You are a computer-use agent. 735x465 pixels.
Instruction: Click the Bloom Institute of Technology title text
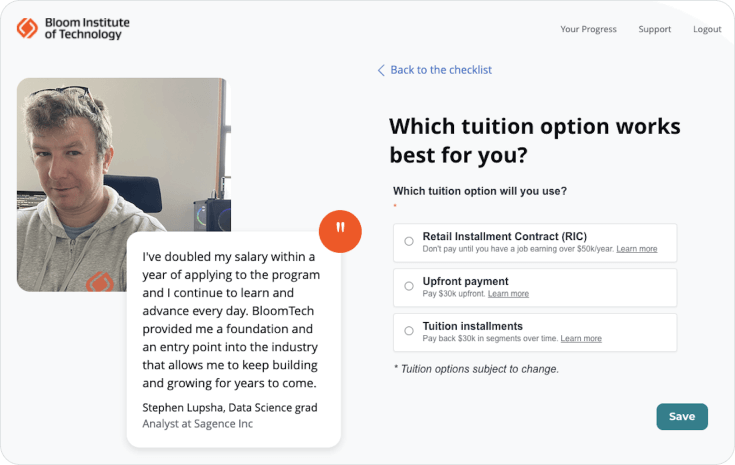(87, 28)
